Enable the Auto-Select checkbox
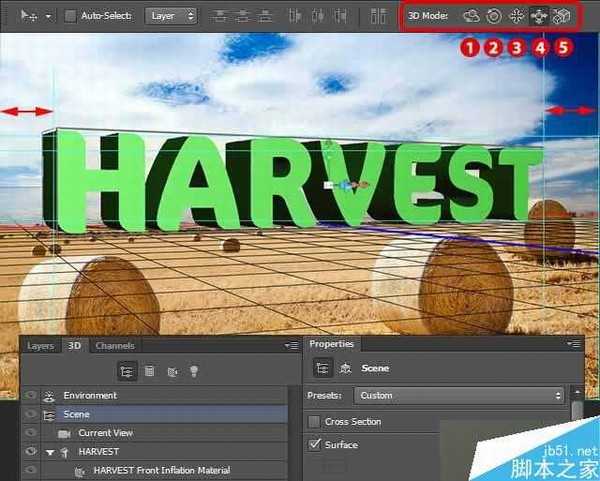The height and width of the screenshot is (481, 600). click(70, 17)
